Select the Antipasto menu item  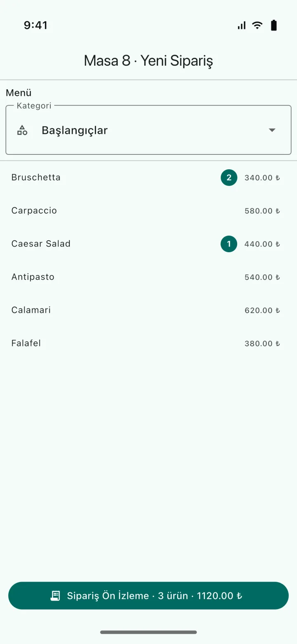pos(148,277)
